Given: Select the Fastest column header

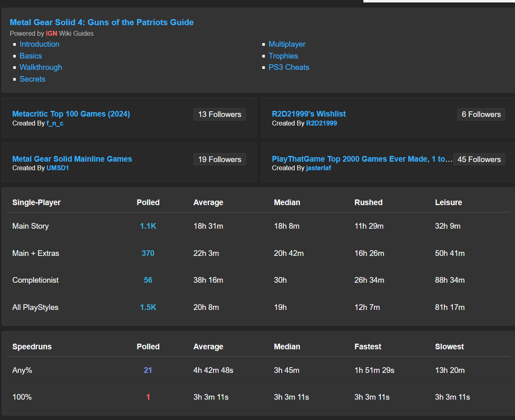Looking at the screenshot, I should [368, 347].
